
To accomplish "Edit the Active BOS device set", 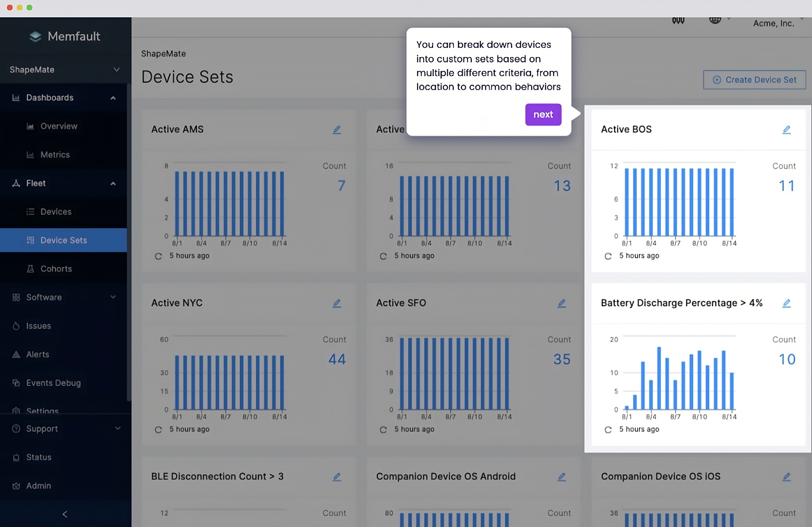I will (x=786, y=129).
